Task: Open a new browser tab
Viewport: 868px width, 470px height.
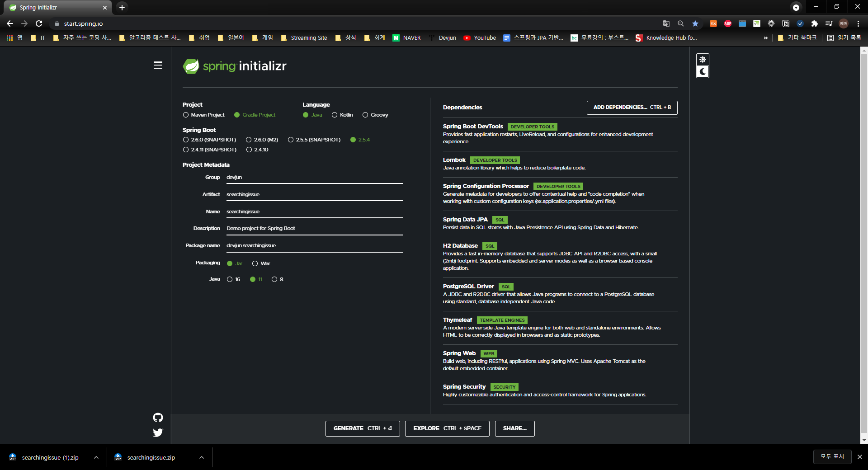Action: pos(122,7)
